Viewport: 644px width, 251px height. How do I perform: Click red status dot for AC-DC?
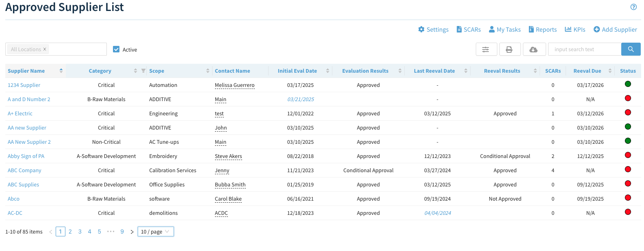[x=628, y=212]
